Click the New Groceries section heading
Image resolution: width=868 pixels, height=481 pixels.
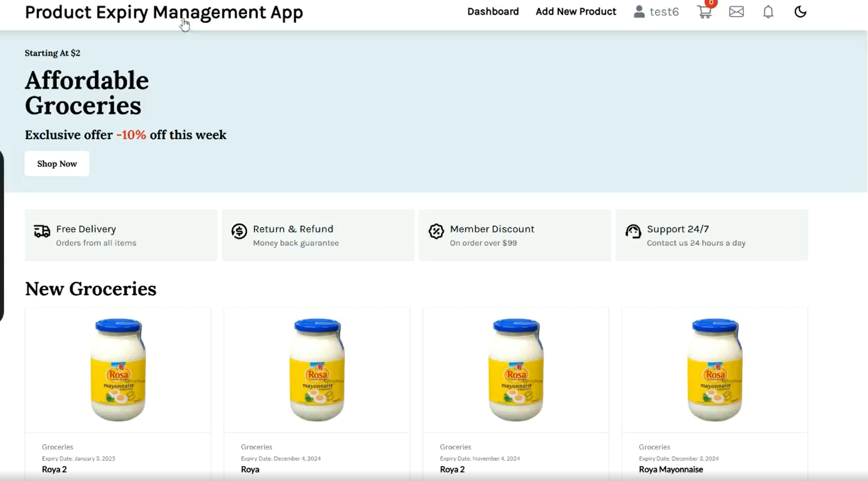click(91, 289)
